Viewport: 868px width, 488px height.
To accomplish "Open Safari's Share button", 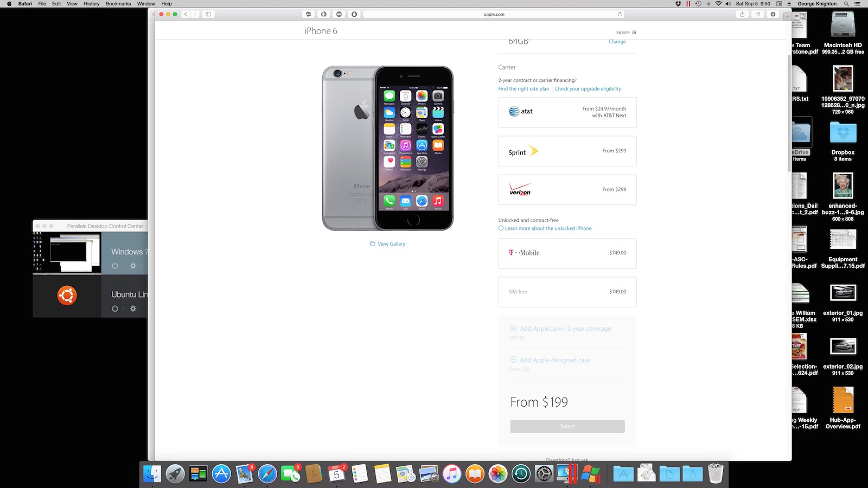I will [x=742, y=14].
